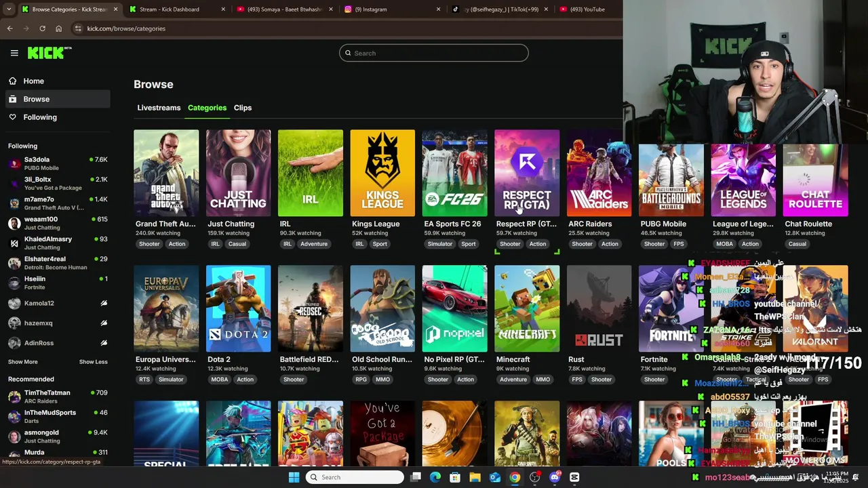Open Battlefield REDSEC category thumbnail
This screenshot has height=488, width=868.
(310, 308)
